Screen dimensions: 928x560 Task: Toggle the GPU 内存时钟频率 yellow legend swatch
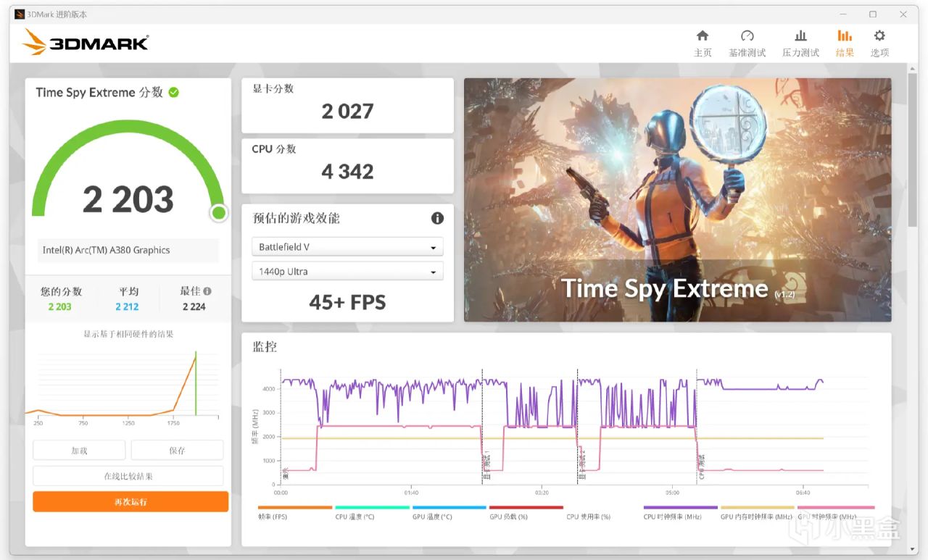point(758,508)
